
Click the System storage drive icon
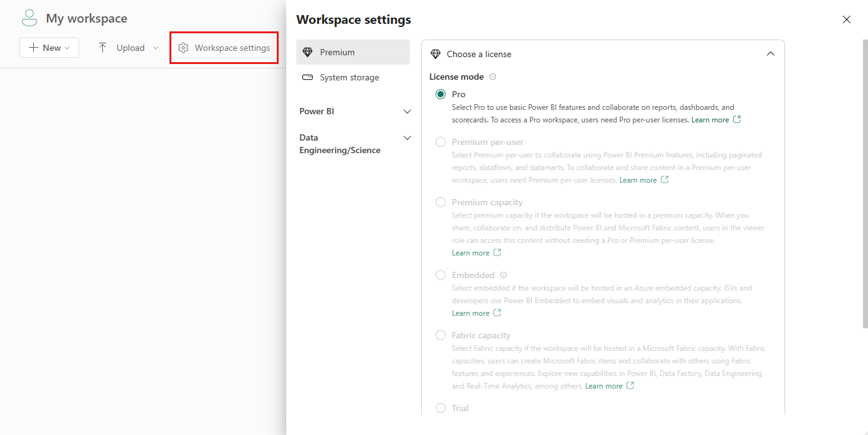307,77
